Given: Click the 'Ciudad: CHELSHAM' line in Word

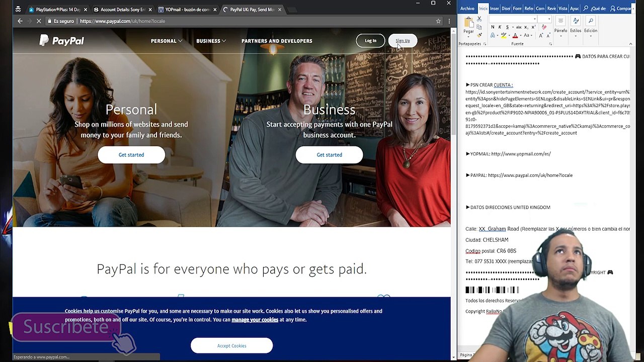Looking at the screenshot, I should [487, 240].
